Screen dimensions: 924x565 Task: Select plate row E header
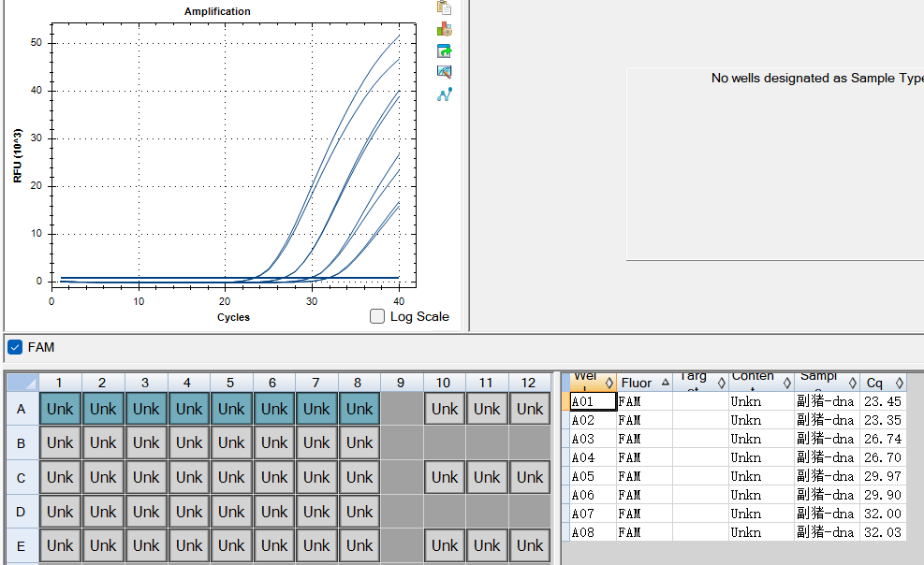click(22, 545)
